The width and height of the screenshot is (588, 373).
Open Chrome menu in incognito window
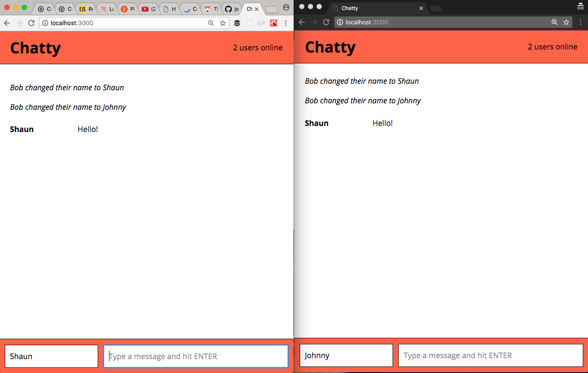coord(581,22)
